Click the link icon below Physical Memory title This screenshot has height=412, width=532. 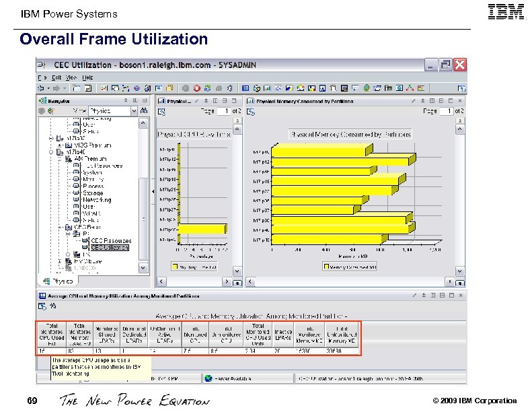[x=251, y=112]
